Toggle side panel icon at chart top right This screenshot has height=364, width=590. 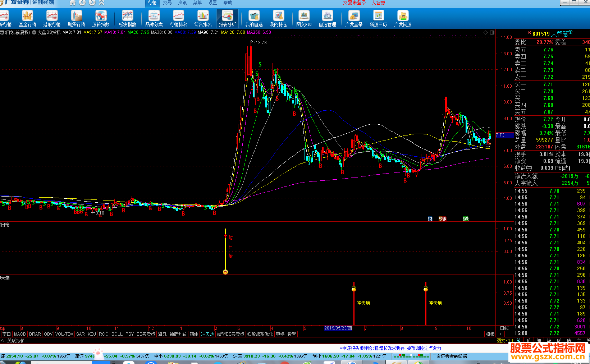click(492, 32)
